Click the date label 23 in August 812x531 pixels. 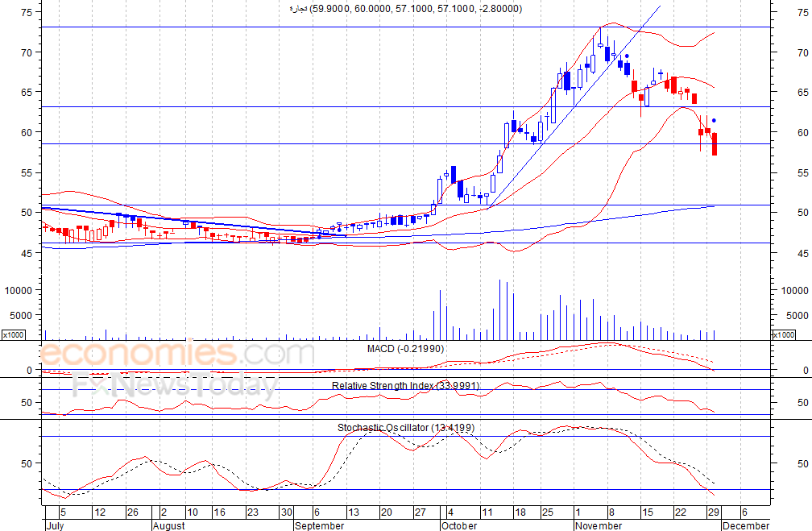[252, 512]
